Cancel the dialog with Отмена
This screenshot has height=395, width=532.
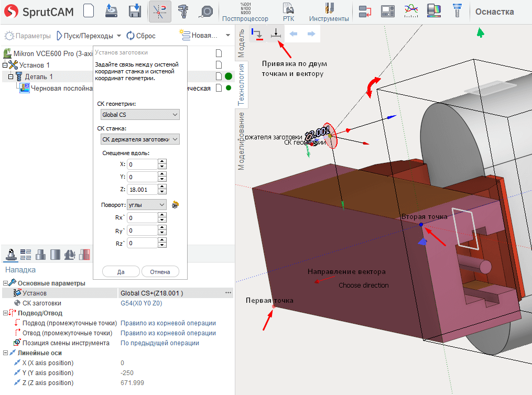tap(160, 271)
